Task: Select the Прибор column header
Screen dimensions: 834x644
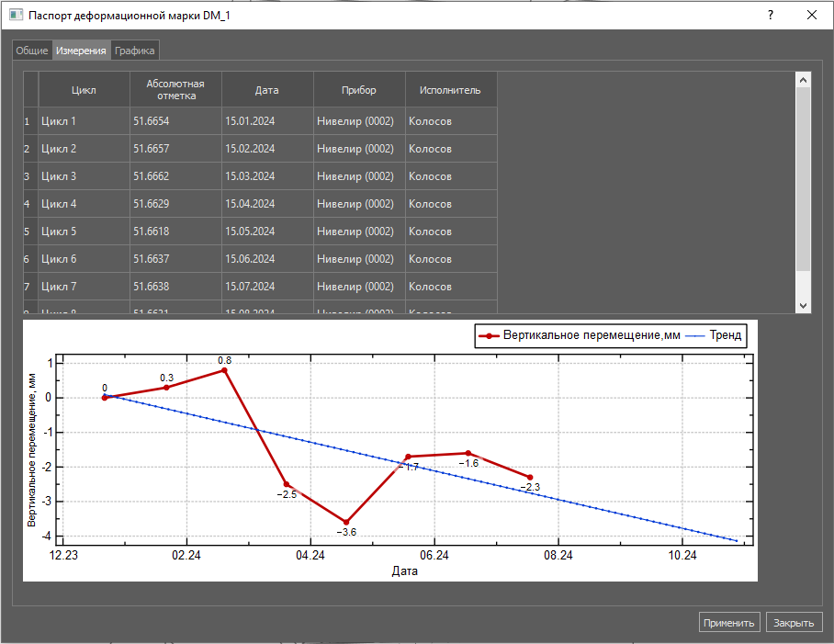Action: click(359, 90)
